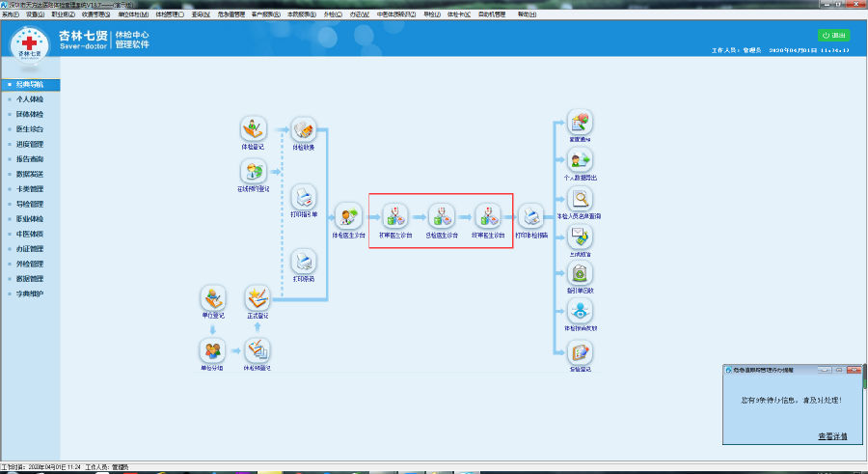Open the 个人数据导出 export icon
The width and height of the screenshot is (868, 474).
point(580,160)
